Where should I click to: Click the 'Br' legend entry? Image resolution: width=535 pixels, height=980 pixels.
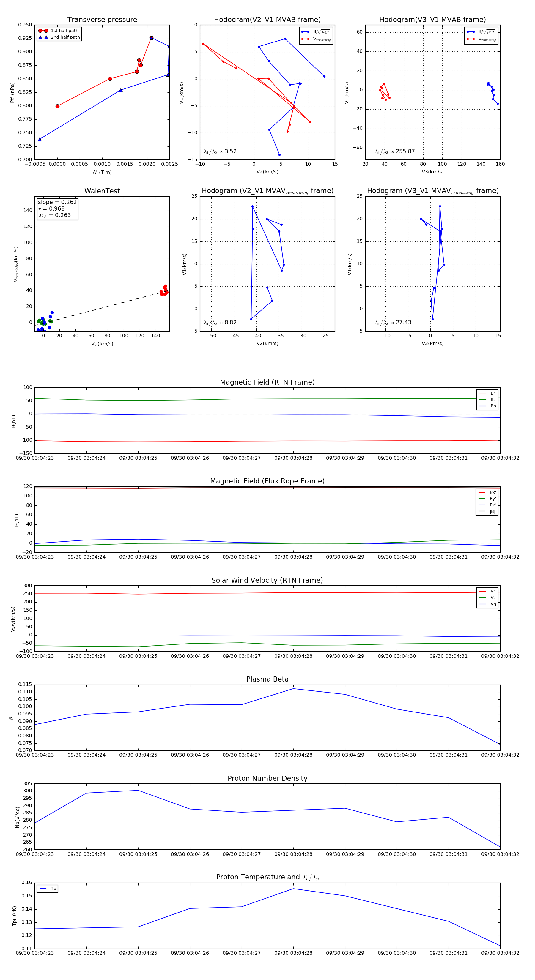point(487,393)
